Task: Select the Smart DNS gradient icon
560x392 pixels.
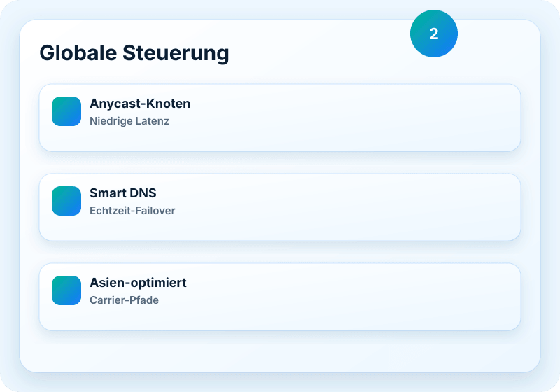Action: [x=66, y=201]
